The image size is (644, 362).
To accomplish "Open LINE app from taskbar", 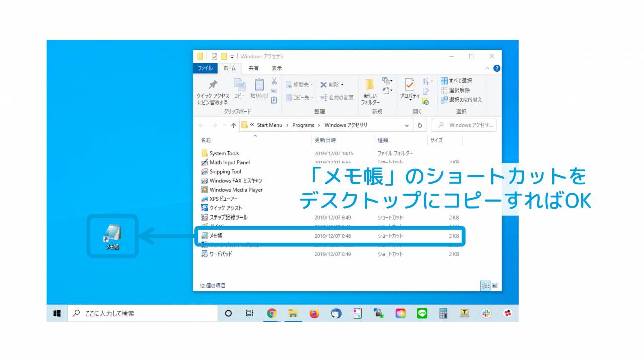I will (422, 313).
